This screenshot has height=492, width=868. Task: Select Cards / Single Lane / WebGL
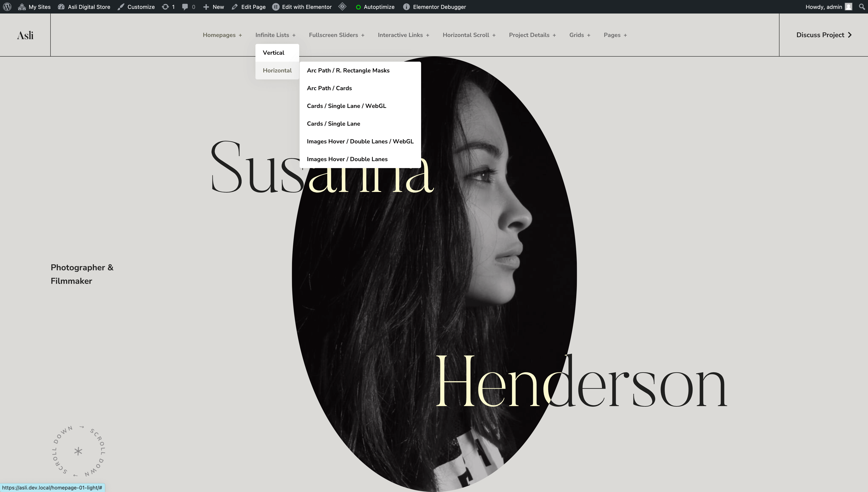click(x=346, y=106)
